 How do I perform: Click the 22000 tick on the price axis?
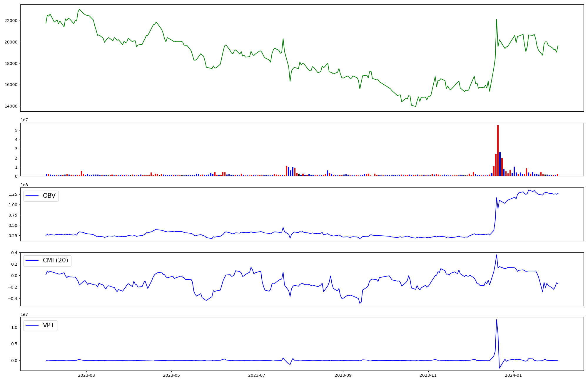(11, 21)
